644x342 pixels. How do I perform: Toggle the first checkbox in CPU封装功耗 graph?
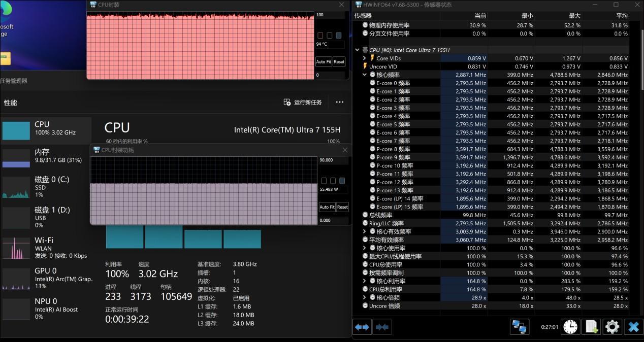point(324,181)
